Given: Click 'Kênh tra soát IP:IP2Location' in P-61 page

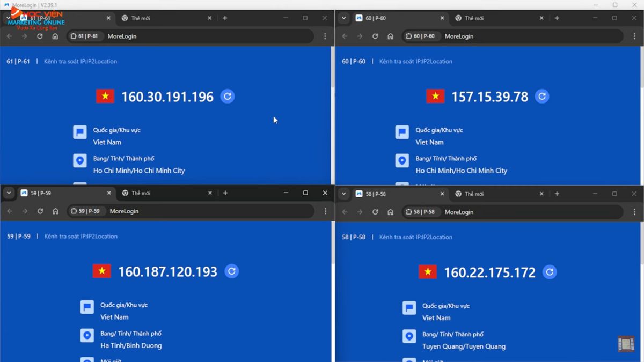Looking at the screenshot, I should [80, 61].
